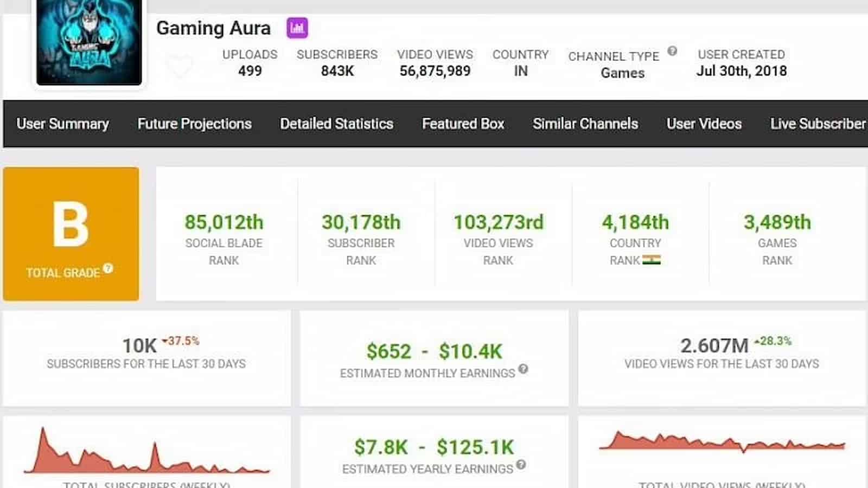Click the $7.8K - $125.1K yearly earnings
868x488 pixels.
pyautogui.click(x=433, y=447)
